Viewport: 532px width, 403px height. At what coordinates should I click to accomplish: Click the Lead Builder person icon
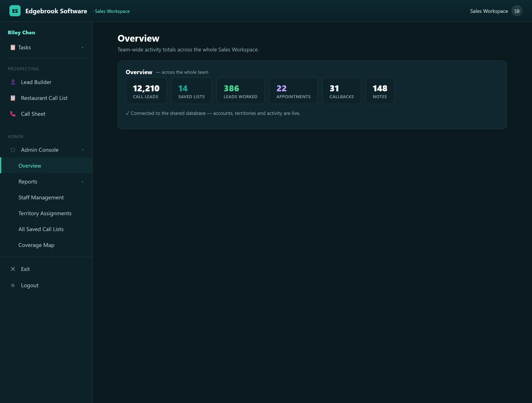coord(13,82)
